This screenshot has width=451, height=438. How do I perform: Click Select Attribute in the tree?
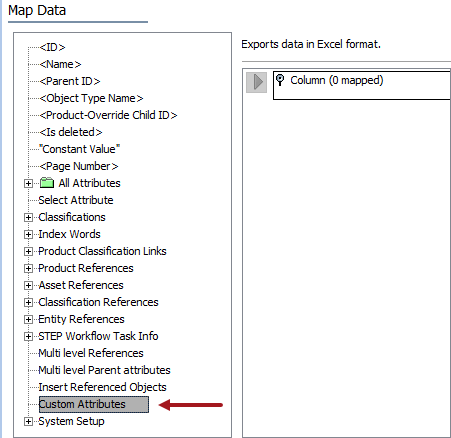(76, 200)
